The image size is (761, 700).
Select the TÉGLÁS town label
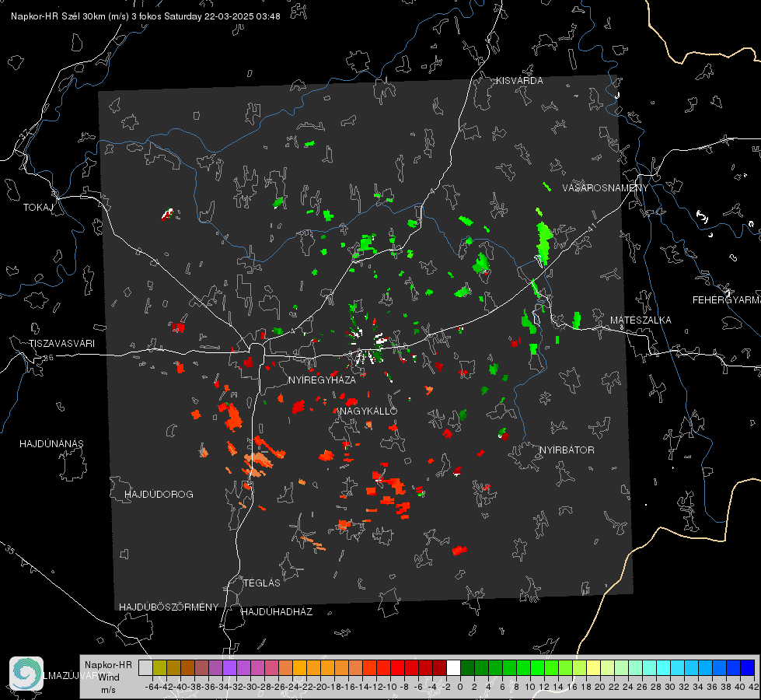click(262, 583)
